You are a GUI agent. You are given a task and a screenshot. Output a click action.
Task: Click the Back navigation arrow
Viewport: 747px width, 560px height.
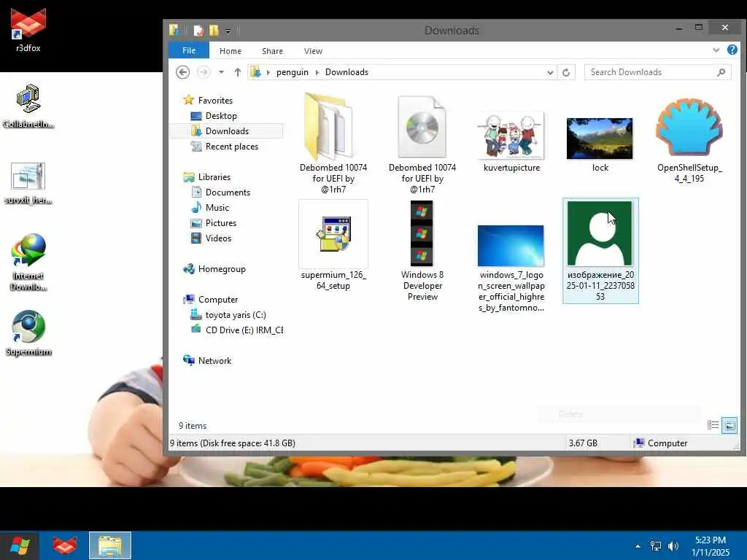point(182,72)
